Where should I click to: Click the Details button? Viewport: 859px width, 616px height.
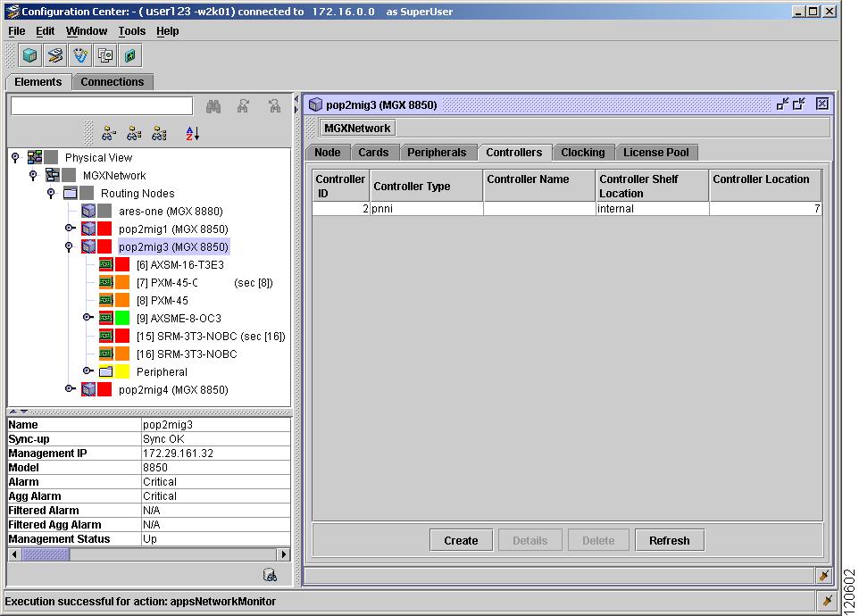click(530, 540)
